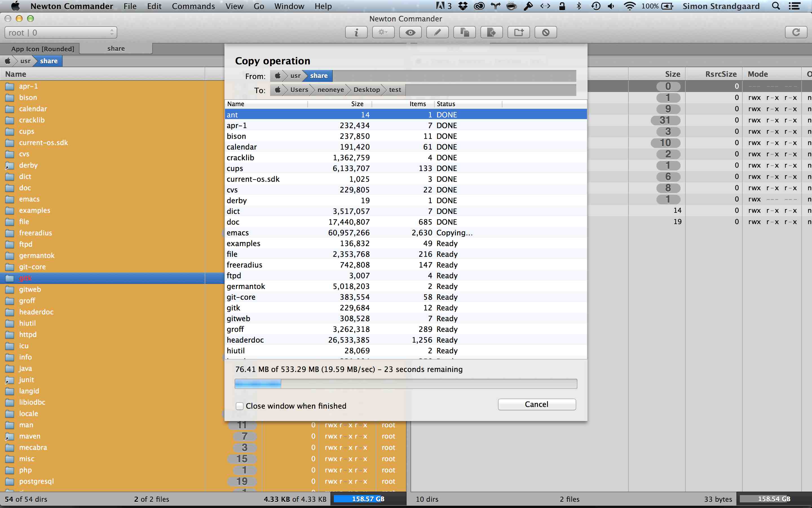
Task: Click the Dropbox menu bar icon
Action: 463,6
